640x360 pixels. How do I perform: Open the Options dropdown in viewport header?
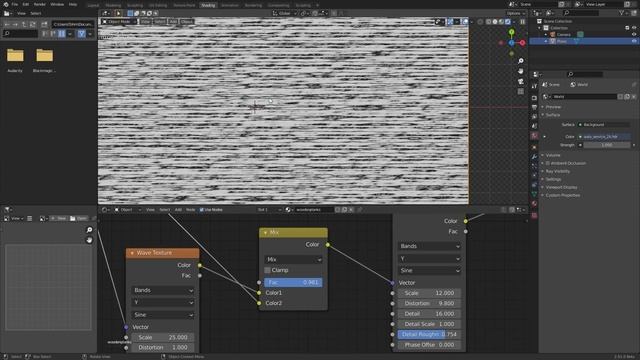point(516,13)
